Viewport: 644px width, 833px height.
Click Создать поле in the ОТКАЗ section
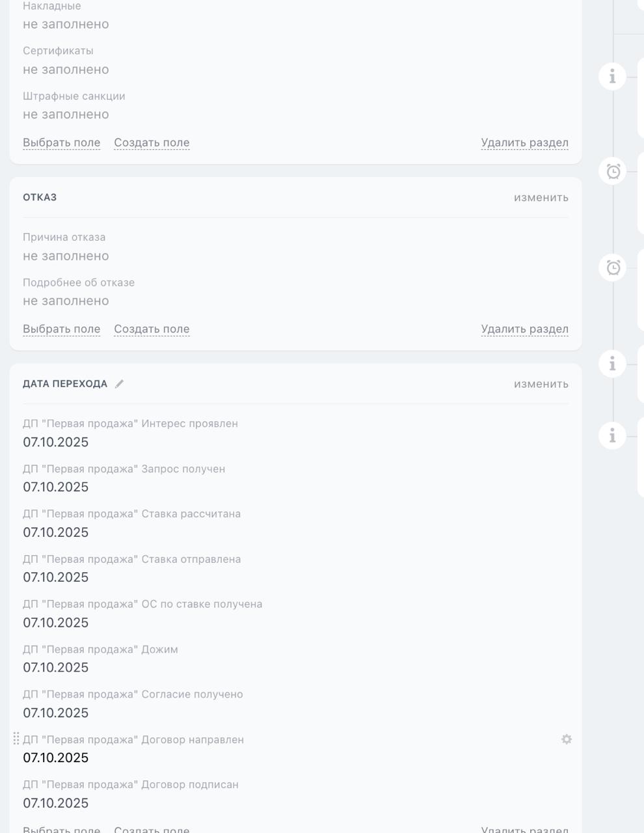click(x=152, y=329)
